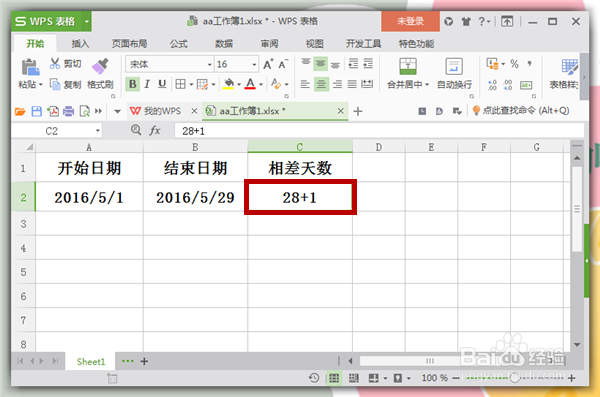Open the font color dropdown arrow
This screenshot has height=397, width=600.
[261, 84]
